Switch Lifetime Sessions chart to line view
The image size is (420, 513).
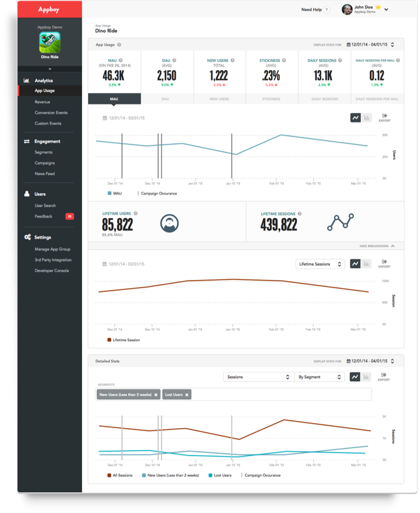coord(355,264)
